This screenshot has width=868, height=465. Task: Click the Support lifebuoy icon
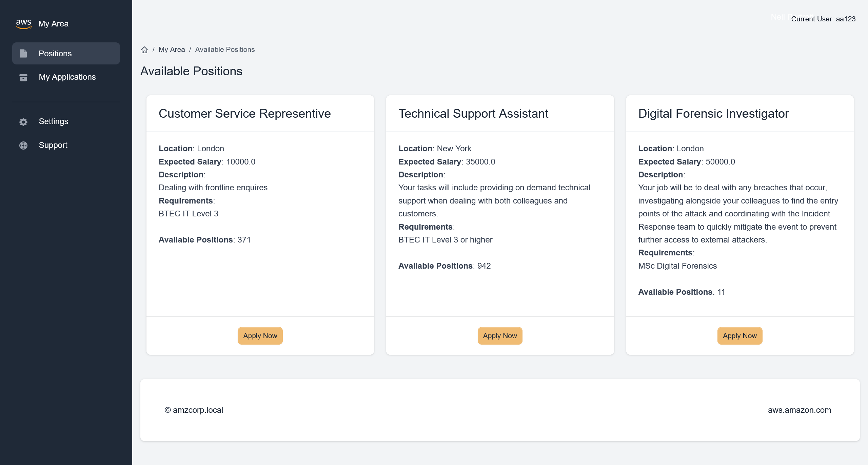click(x=23, y=146)
